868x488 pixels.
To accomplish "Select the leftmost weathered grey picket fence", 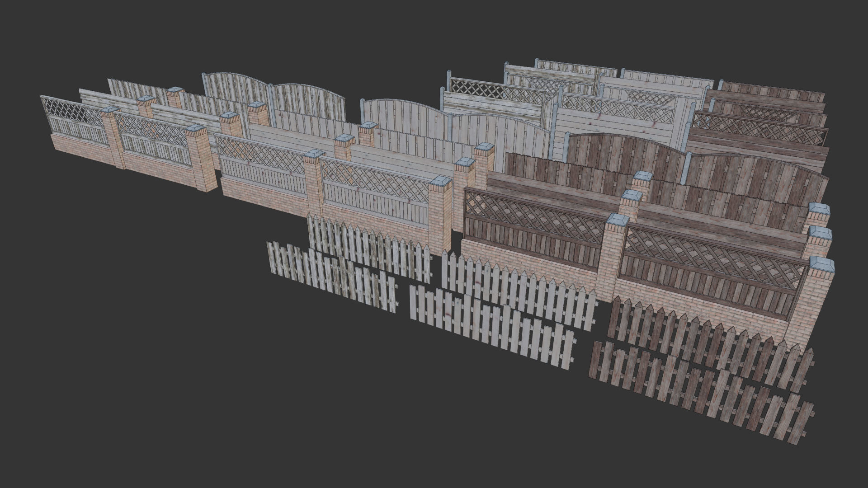I will click(x=331, y=277).
